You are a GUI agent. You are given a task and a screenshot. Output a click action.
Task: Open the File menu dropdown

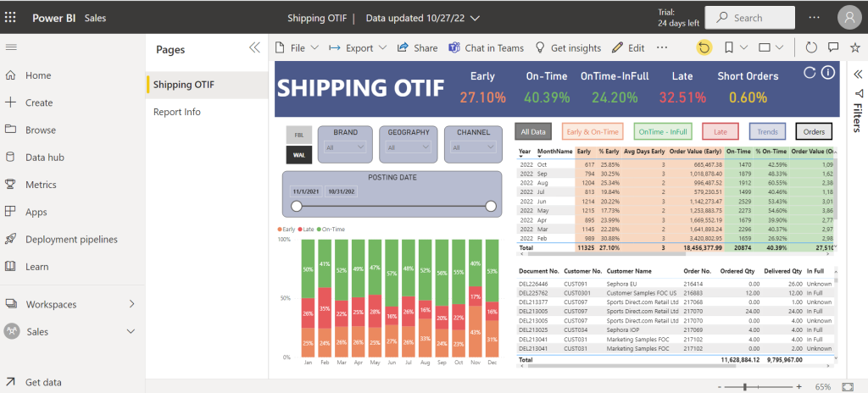tap(298, 48)
